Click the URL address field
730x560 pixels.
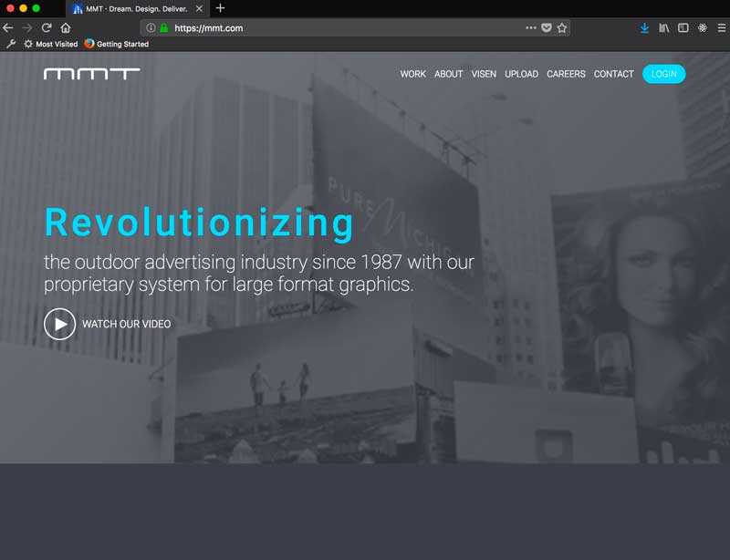347,28
